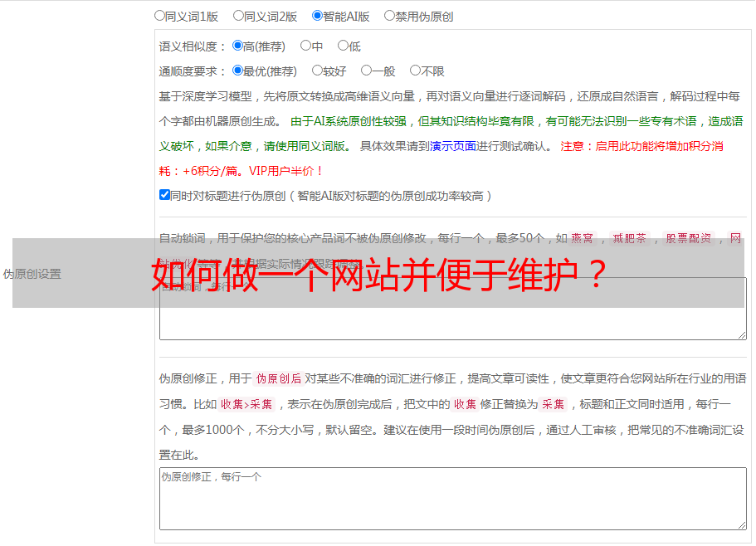This screenshot has height=546, width=756.
Task: Click the 伪原创设置 label
Action: [x=32, y=274]
